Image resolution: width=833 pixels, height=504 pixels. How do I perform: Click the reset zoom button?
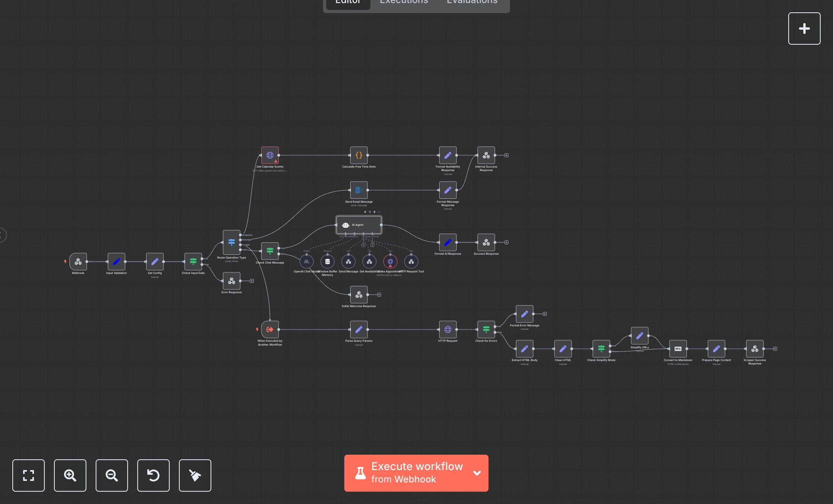coord(153,475)
